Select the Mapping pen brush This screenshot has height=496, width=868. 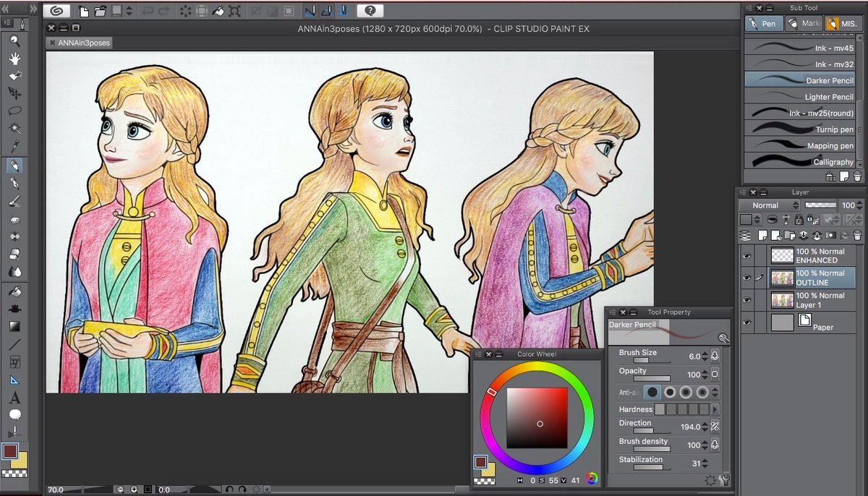coord(801,145)
